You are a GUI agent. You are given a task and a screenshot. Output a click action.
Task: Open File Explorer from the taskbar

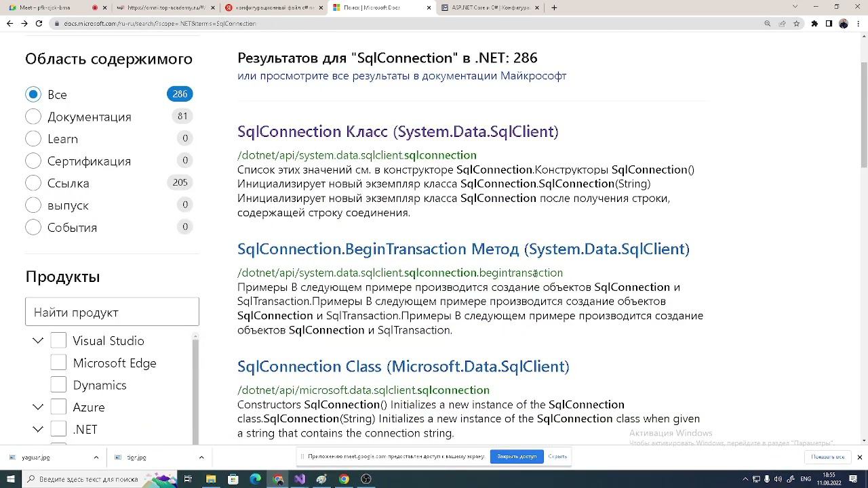click(211, 479)
